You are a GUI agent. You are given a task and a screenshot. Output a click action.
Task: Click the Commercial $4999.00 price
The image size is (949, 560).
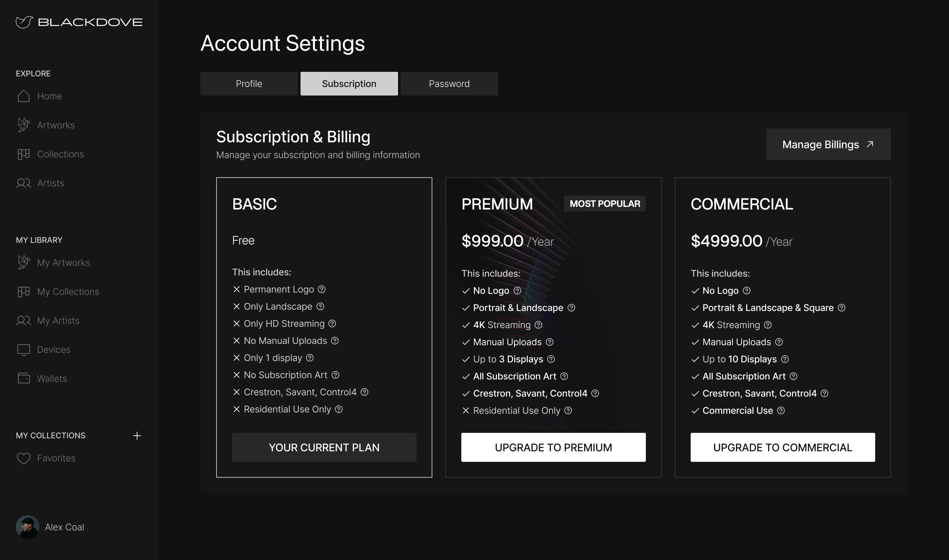[x=726, y=241]
